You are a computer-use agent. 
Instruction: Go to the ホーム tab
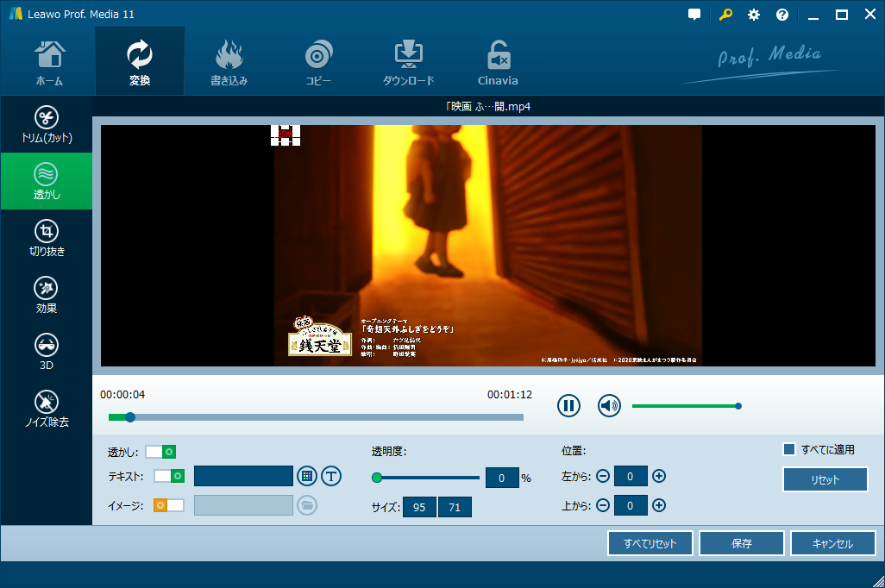[x=50, y=62]
